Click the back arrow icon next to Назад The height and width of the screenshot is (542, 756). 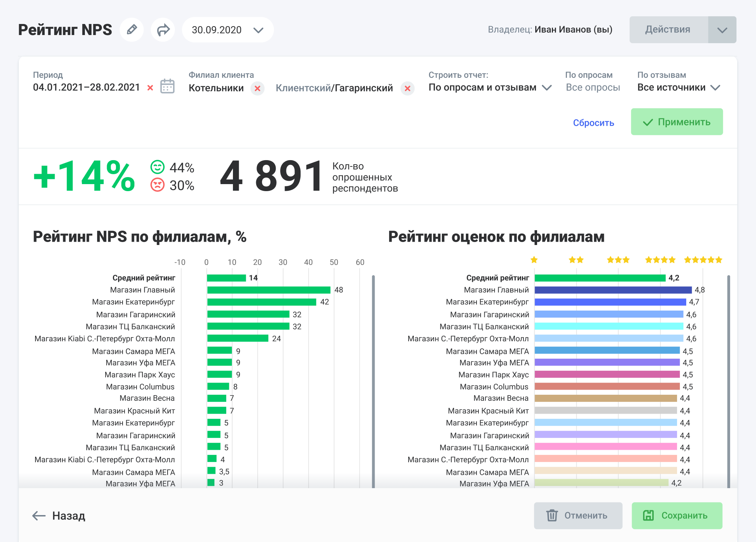[x=39, y=515]
